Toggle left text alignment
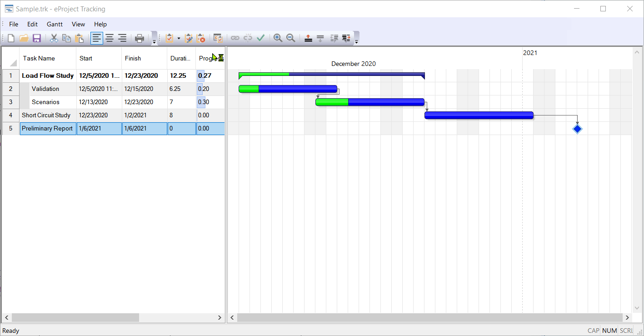644x336 pixels. 96,38
